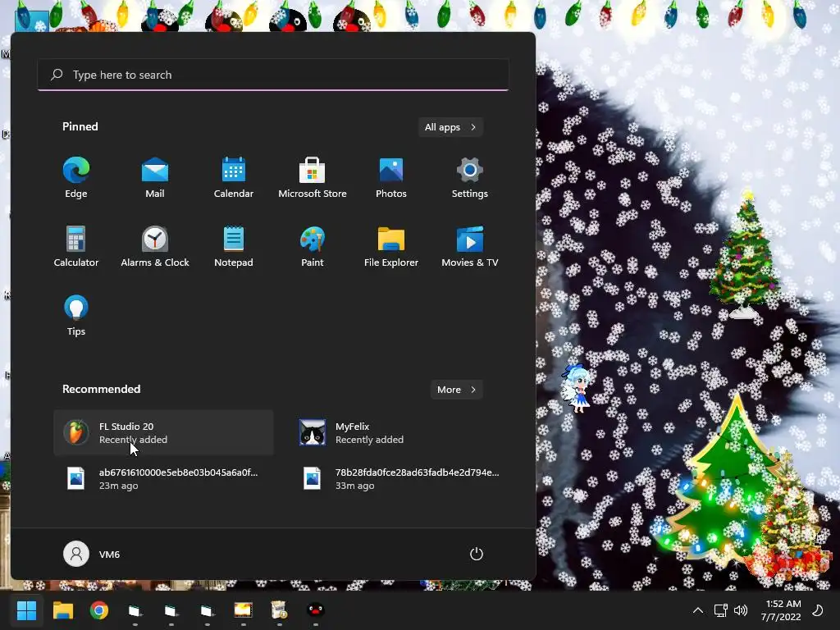
Task: Open the Mail app
Action: [155, 178]
